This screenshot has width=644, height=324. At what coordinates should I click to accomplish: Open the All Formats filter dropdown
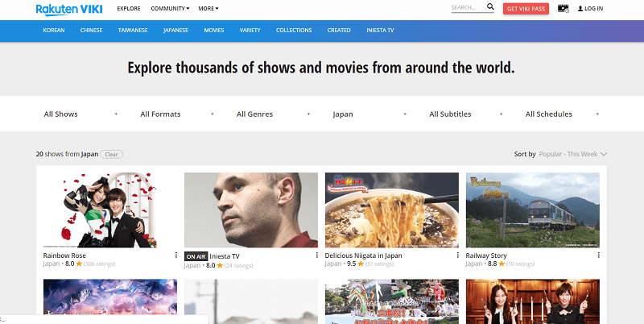(x=177, y=114)
